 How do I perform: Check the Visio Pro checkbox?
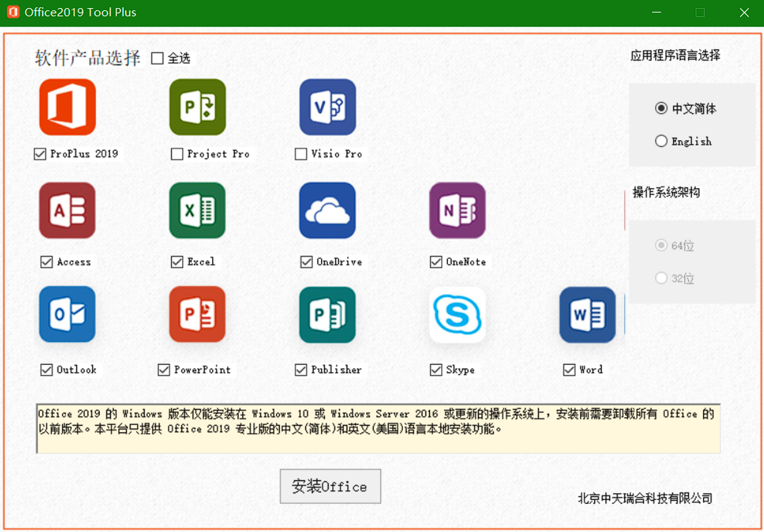click(301, 154)
